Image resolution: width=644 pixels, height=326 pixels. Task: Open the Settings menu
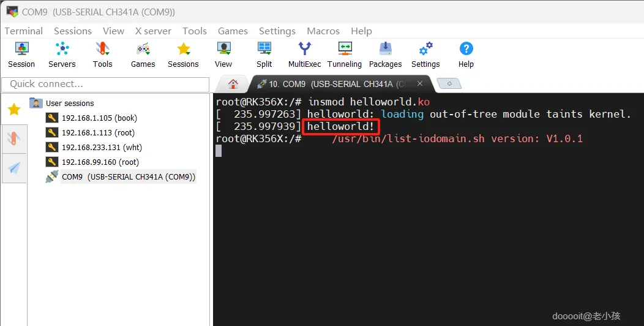[277, 31]
